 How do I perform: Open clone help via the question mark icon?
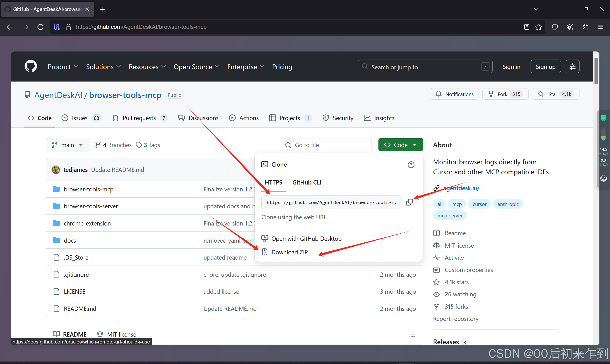pos(411,164)
